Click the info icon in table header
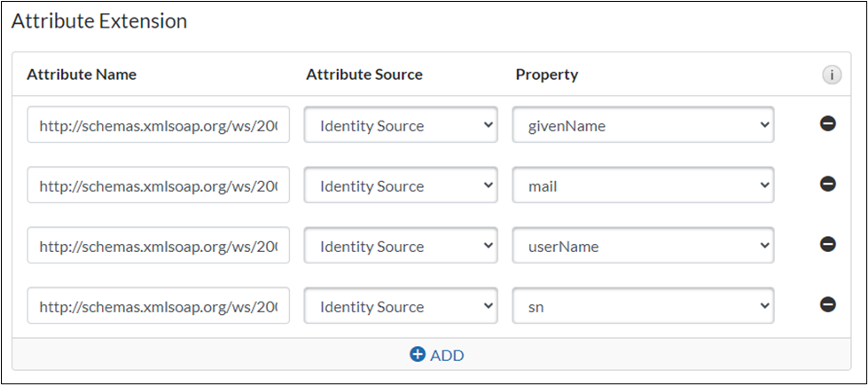The height and width of the screenshot is (385, 868). tap(831, 75)
